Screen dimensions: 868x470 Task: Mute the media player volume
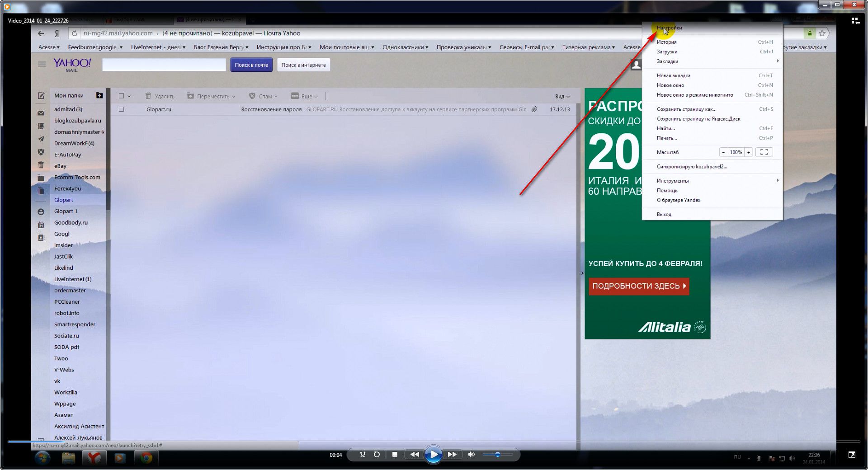click(x=472, y=455)
